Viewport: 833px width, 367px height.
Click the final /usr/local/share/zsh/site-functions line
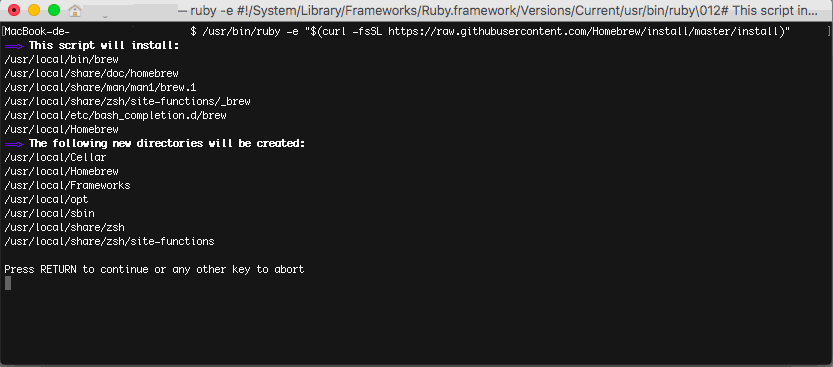(x=109, y=242)
